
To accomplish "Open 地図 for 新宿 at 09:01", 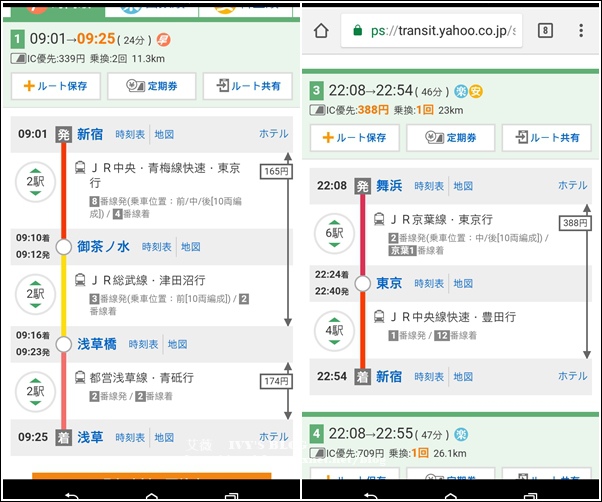I will 164,134.
